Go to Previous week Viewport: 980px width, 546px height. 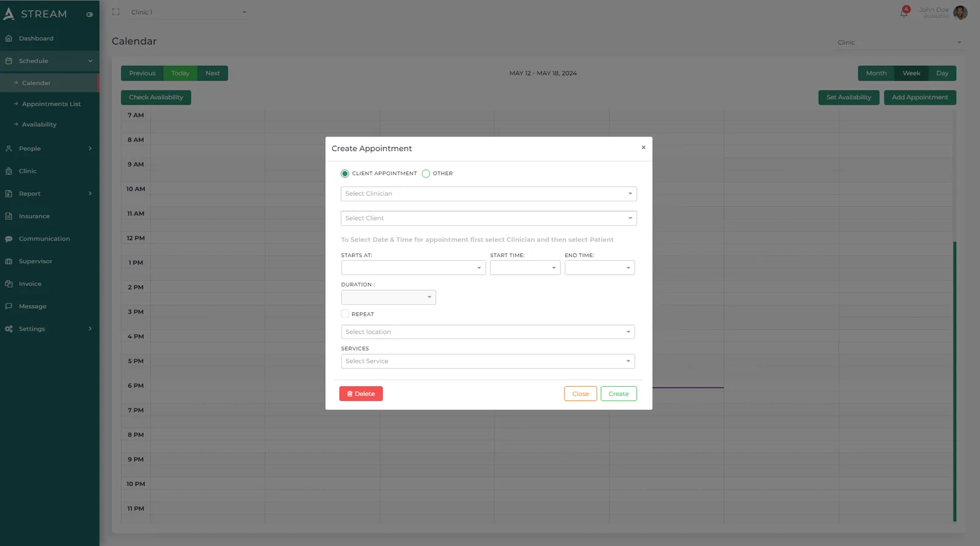click(142, 73)
